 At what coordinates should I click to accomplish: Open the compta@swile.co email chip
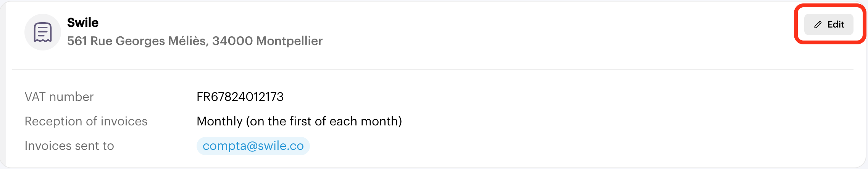point(253,146)
